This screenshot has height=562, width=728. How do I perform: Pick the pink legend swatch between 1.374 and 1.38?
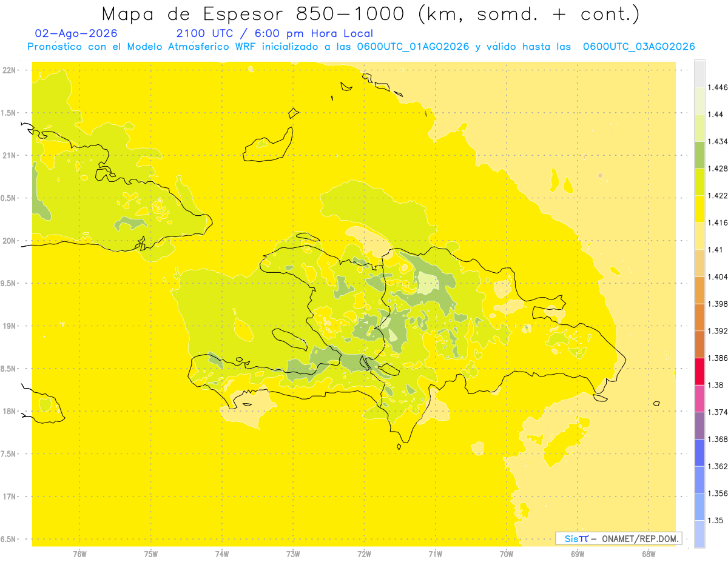(x=700, y=398)
